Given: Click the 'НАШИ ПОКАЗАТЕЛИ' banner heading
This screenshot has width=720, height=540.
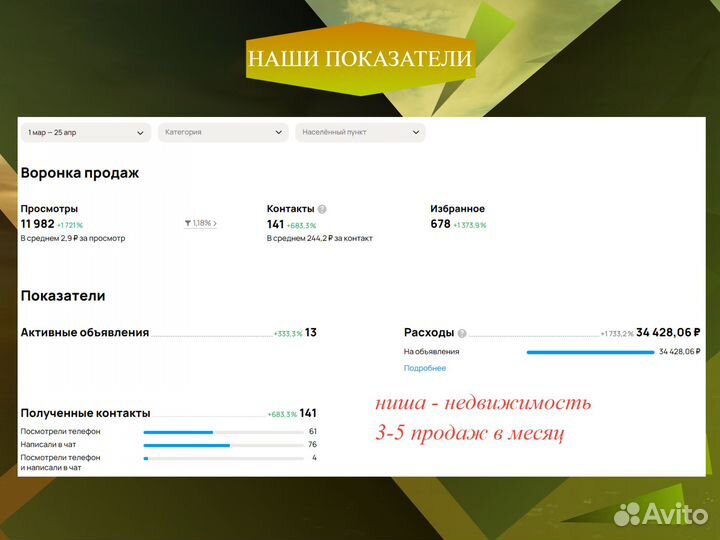Looking at the screenshot, I should coord(360,59).
